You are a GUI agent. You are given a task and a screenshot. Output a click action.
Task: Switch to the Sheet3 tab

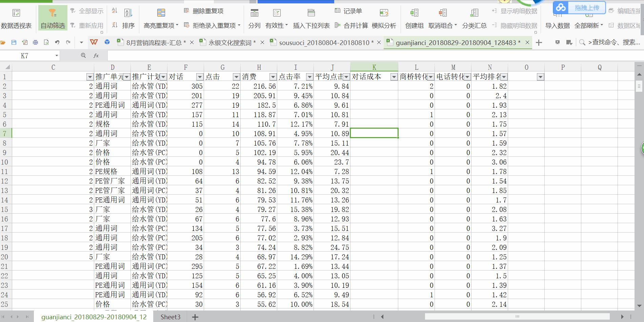[x=170, y=317]
